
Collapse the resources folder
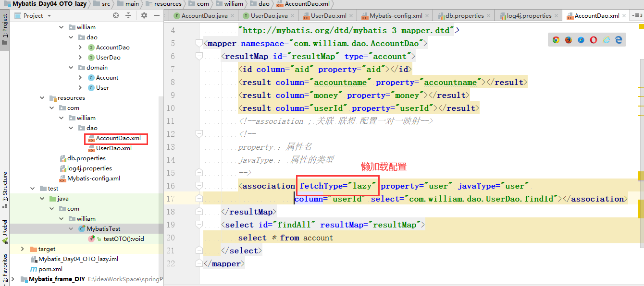(42, 98)
